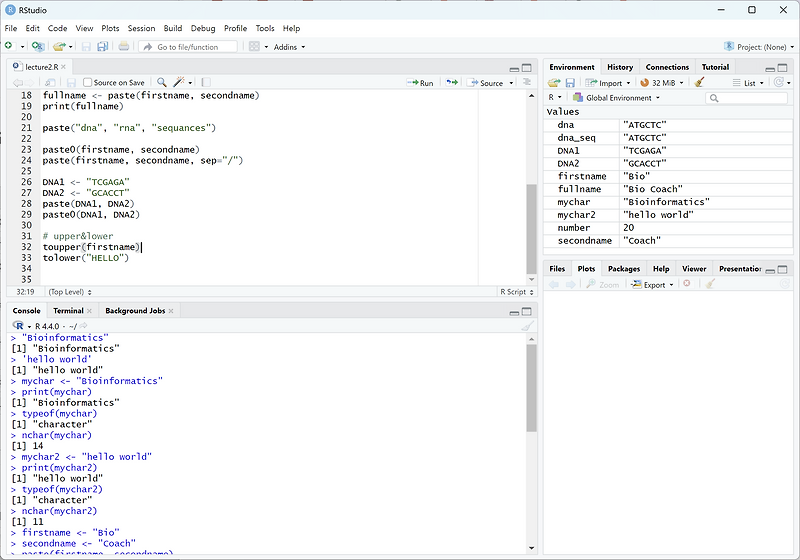Click the re-run previous code icon
Viewport: 800px width, 560px height.
point(452,83)
